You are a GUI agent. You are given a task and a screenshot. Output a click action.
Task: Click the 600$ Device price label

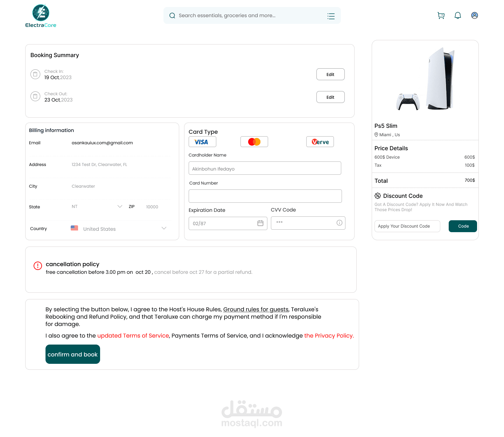[x=387, y=157]
